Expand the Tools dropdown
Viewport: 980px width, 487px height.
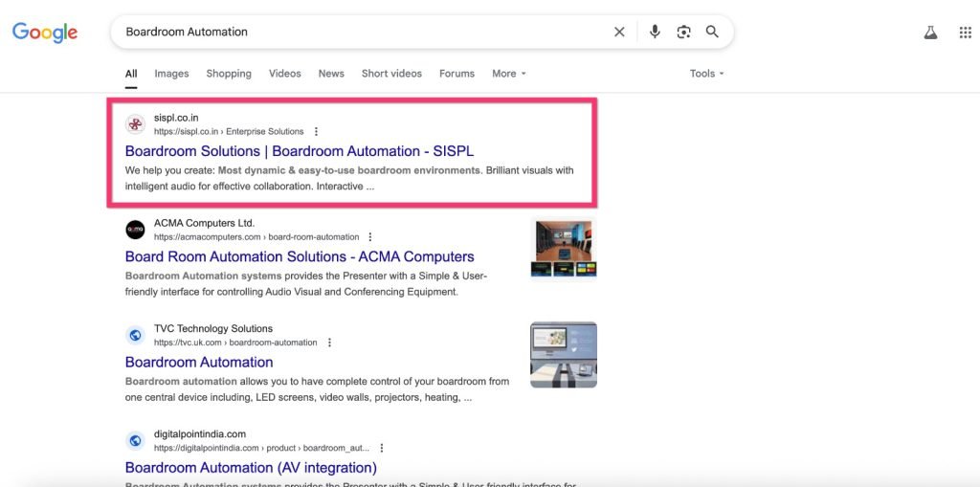(x=707, y=74)
